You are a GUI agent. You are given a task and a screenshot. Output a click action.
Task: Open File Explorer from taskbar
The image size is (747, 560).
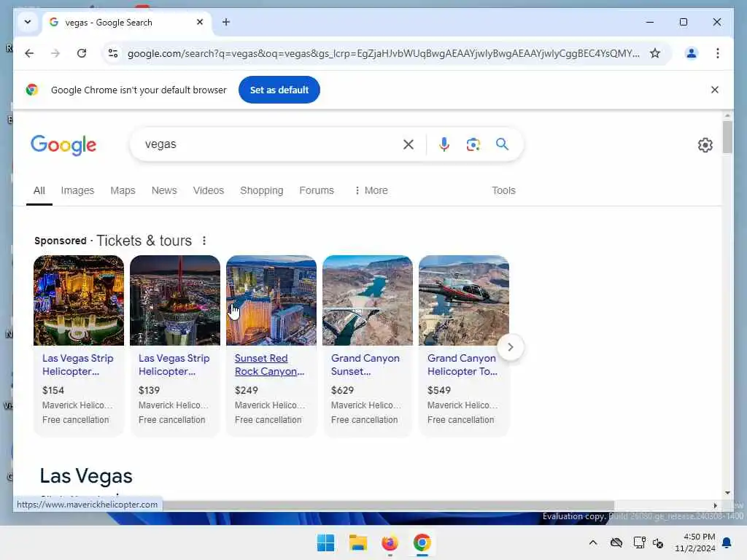(357, 542)
